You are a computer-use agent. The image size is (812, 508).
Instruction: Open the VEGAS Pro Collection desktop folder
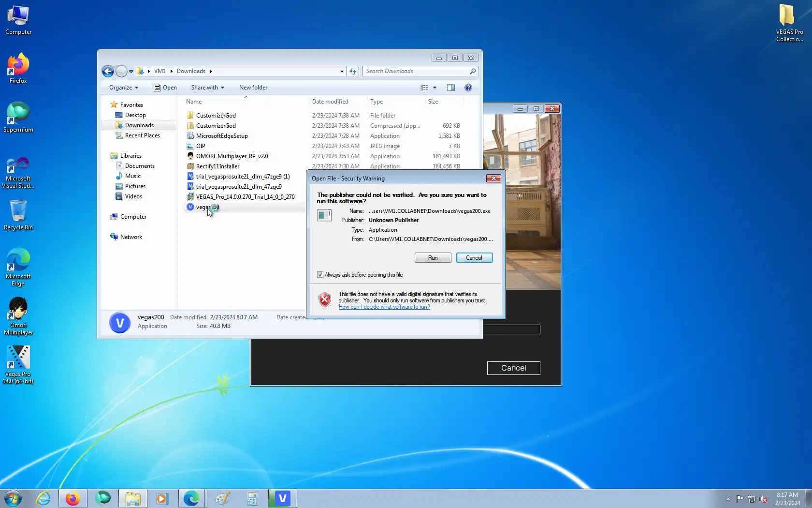coord(790,23)
